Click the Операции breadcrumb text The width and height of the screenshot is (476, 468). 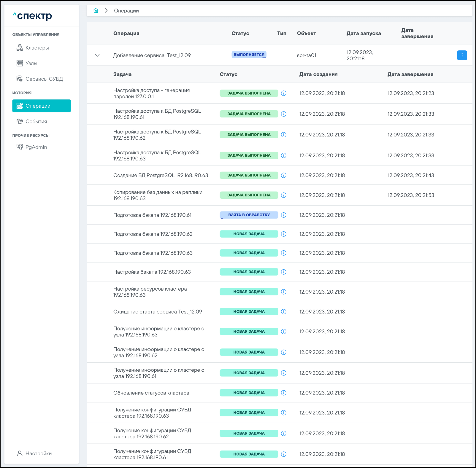click(x=126, y=11)
